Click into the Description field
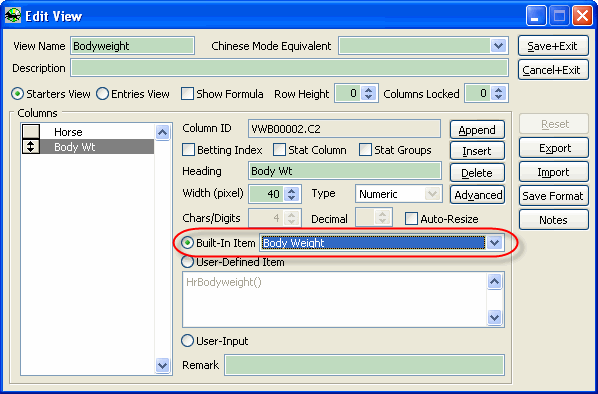Screen dimensions: 598x394 pyautogui.click(x=289, y=68)
